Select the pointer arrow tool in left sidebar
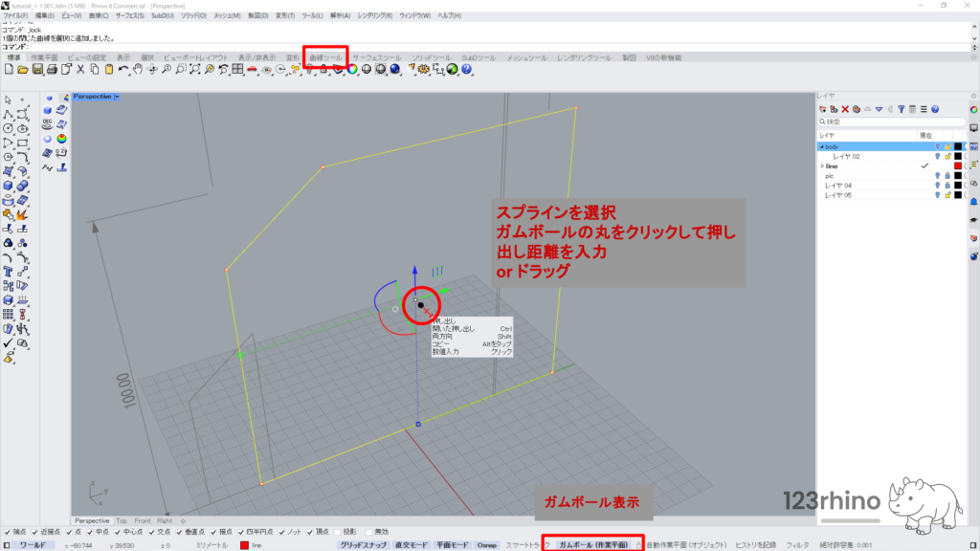 pyautogui.click(x=8, y=99)
